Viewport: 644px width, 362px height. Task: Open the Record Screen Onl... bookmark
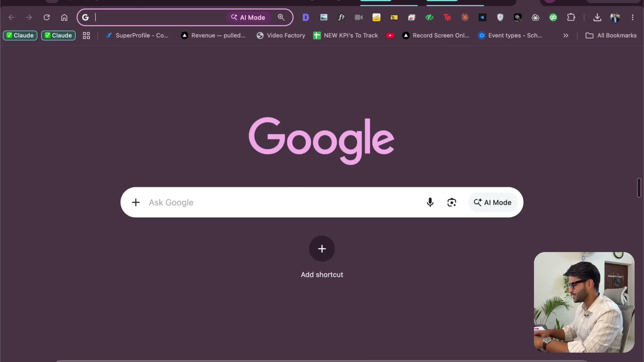[436, 36]
